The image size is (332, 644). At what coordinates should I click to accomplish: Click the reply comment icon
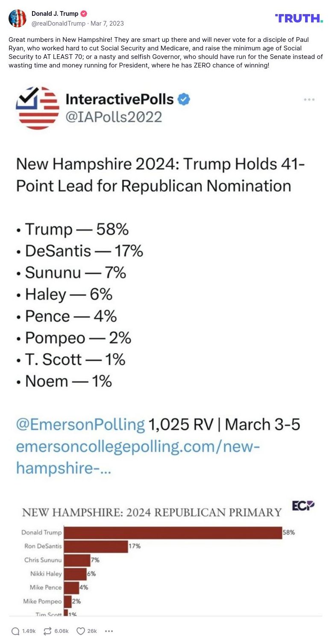pyautogui.click(x=15, y=631)
